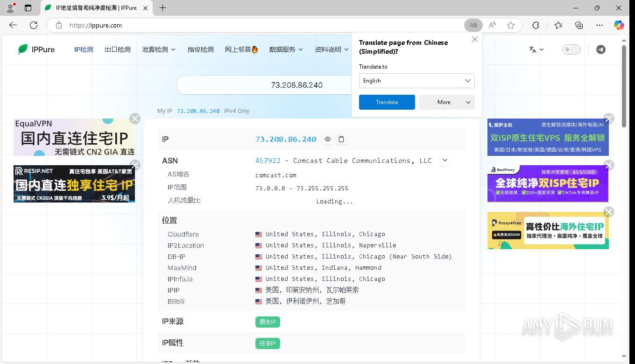The height and width of the screenshot is (364, 635).
Task: Click the IPInfo.io location row label
Action: point(180,279)
